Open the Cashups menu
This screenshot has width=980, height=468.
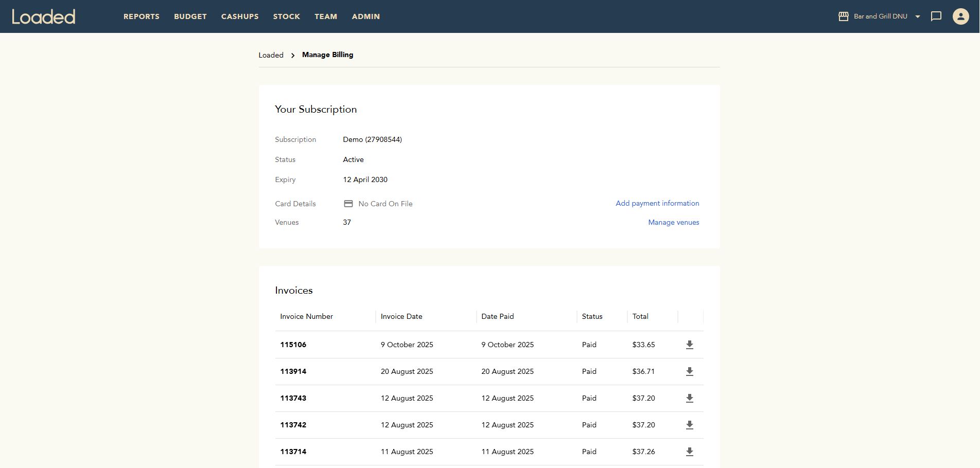(240, 16)
